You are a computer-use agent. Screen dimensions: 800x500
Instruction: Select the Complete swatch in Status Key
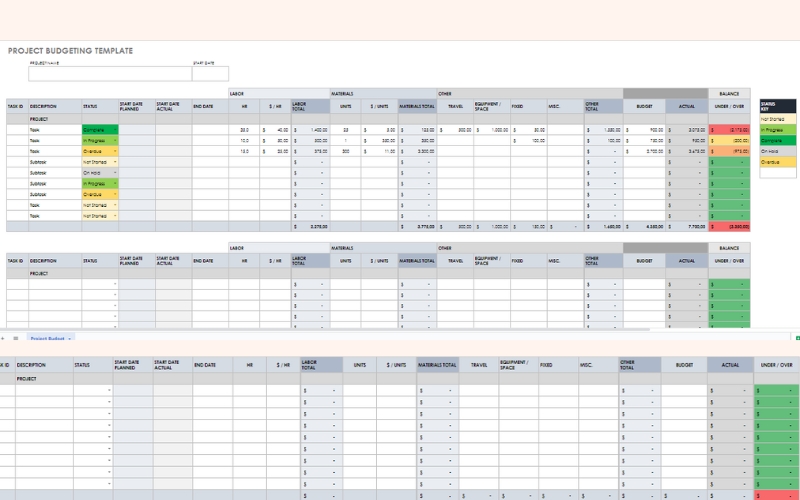(x=778, y=140)
